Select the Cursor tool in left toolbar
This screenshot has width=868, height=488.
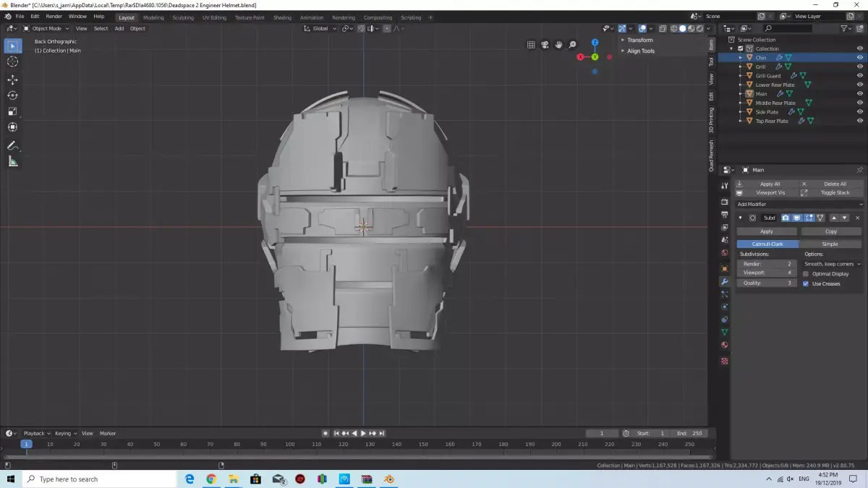click(x=12, y=61)
